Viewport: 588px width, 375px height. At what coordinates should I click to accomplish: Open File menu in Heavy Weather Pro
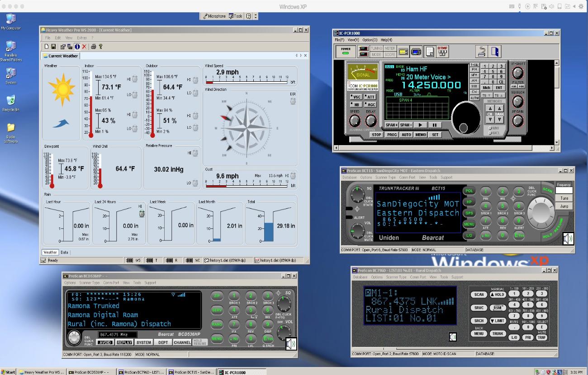47,38
